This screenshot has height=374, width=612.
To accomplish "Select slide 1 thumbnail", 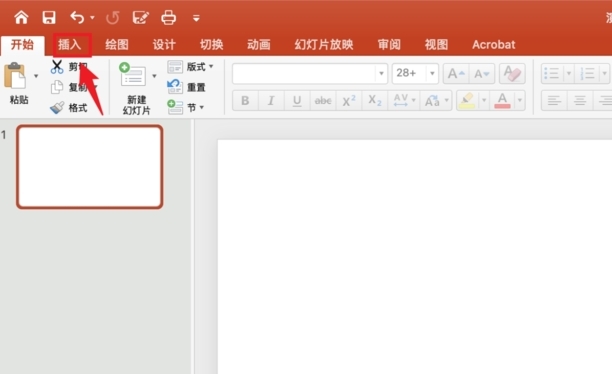I will click(x=89, y=167).
